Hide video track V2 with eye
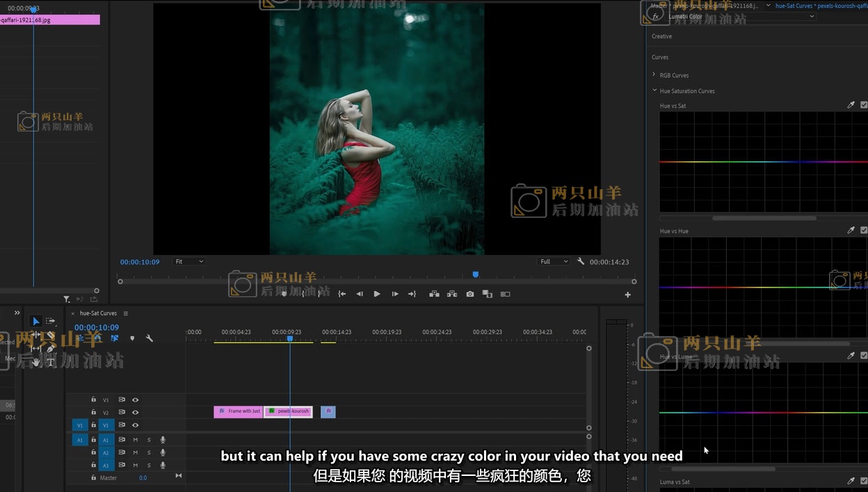Image resolution: width=868 pixels, height=492 pixels. tap(136, 413)
